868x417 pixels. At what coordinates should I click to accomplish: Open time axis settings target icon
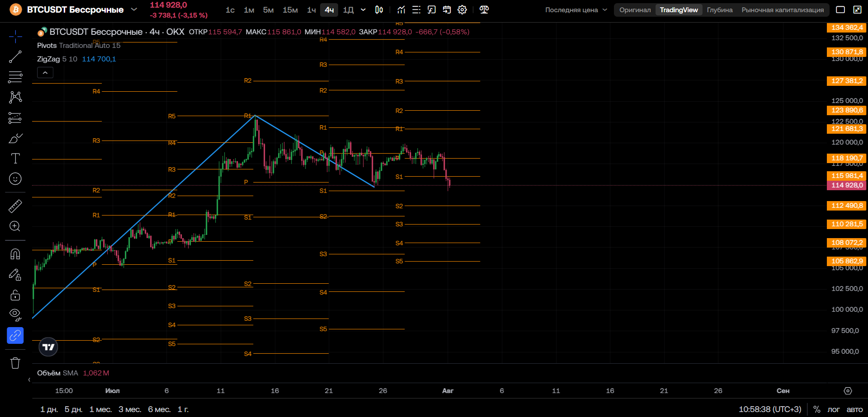tap(848, 391)
